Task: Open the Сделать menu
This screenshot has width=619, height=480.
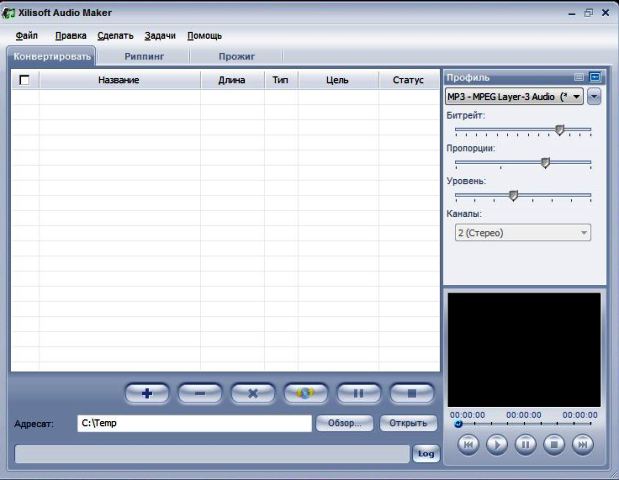Action: 115,36
